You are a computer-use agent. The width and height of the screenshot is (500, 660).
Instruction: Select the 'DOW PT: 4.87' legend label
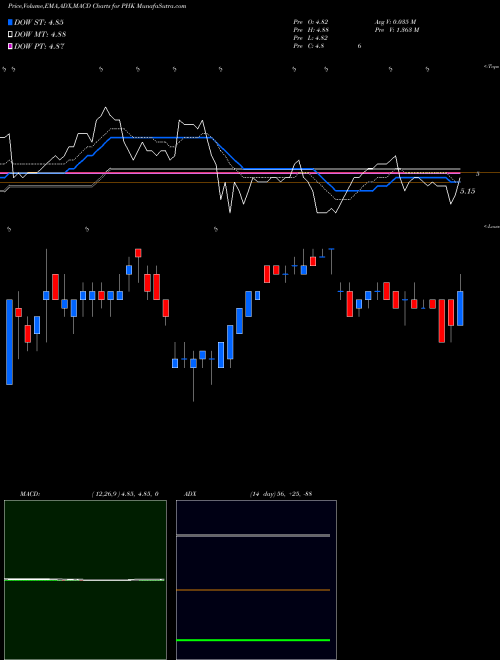coord(39,46)
